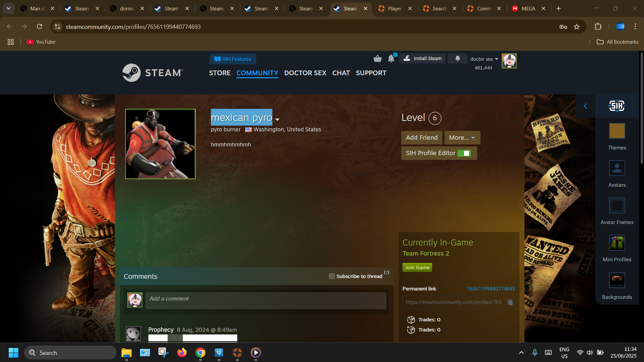
Task: Open the DOCTOR SEX menu
Action: tap(305, 73)
